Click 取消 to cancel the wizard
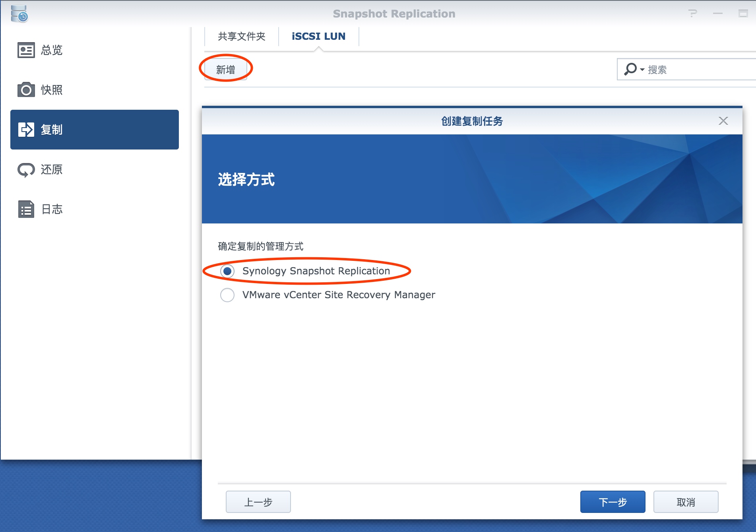756x532 pixels. 686,502
